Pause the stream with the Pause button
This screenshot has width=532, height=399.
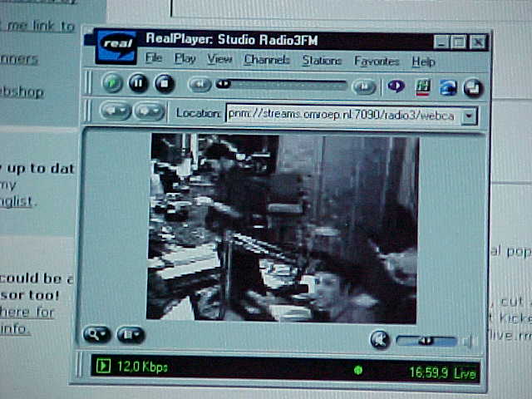pos(138,83)
